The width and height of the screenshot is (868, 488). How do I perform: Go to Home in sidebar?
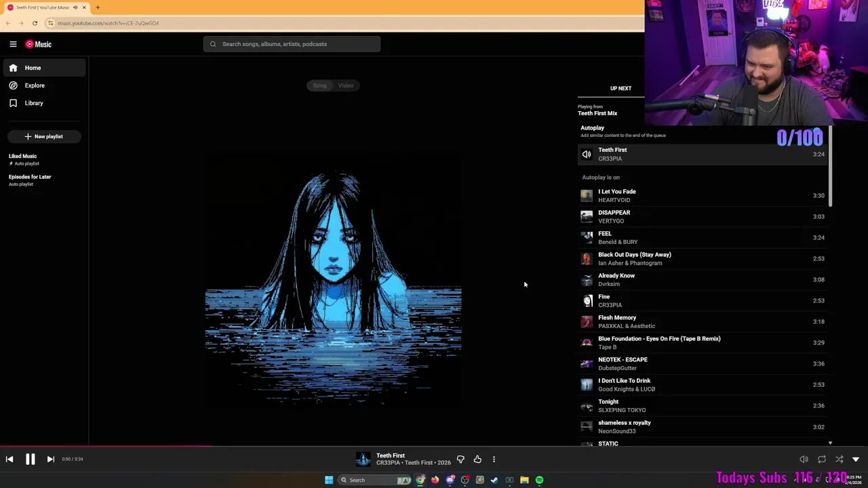point(43,68)
